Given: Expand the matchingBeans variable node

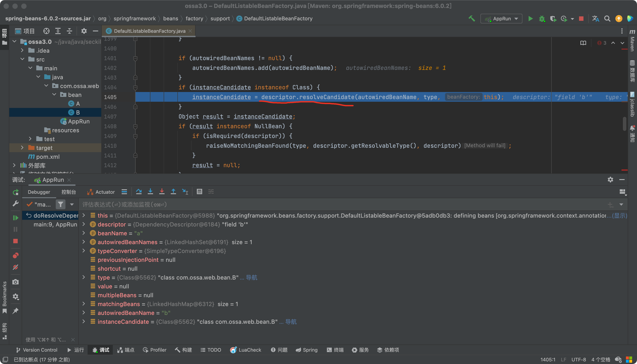Looking at the screenshot, I should click(x=84, y=304).
